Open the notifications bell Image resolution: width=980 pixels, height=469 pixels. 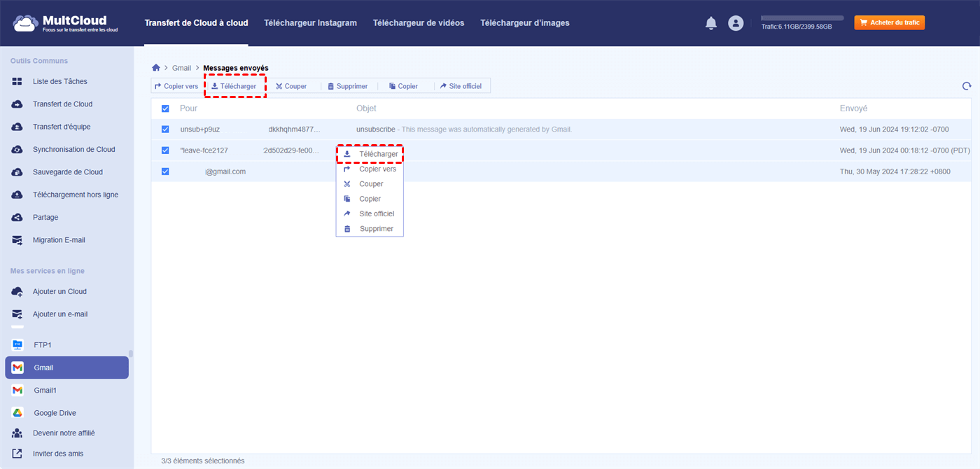click(711, 23)
